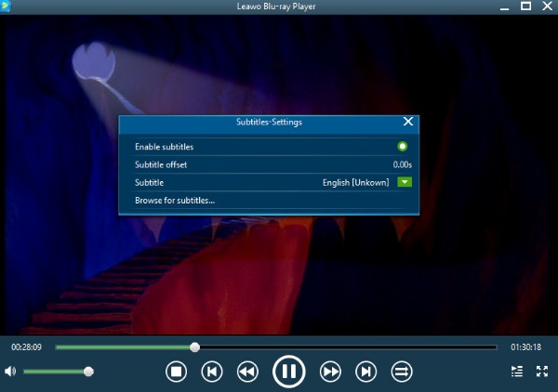This screenshot has width=558, height=392.
Task: Pause the movie
Action: click(288, 372)
